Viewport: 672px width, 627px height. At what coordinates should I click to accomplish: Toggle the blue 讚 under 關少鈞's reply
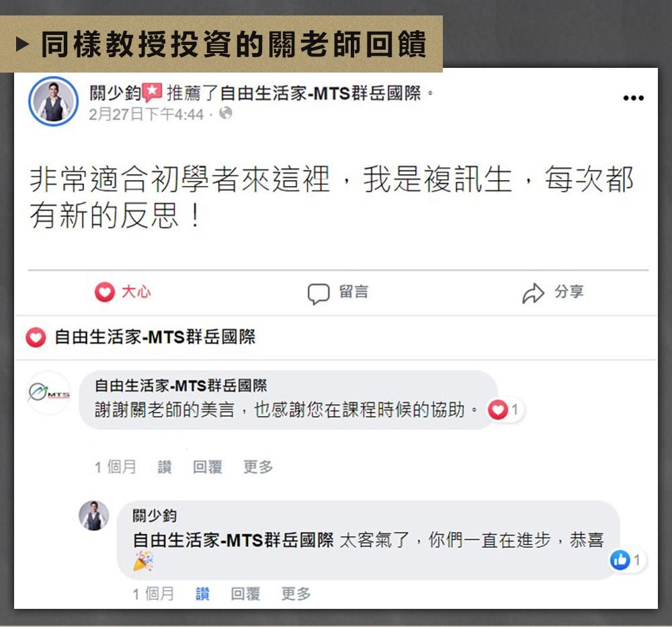[202, 593]
